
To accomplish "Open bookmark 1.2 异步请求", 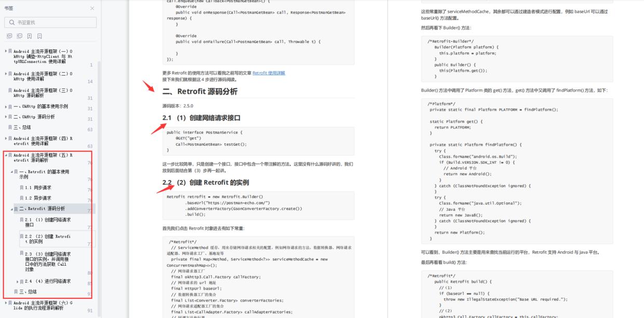I will pos(38,198).
